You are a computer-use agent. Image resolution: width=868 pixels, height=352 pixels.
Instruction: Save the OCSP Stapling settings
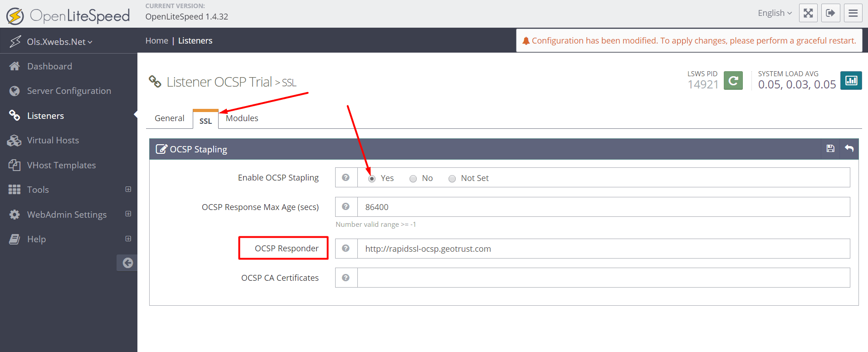[830, 149]
